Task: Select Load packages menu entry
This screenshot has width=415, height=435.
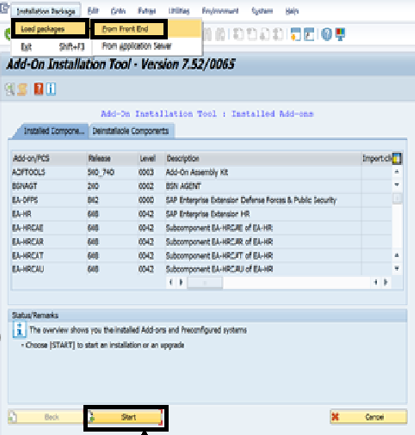Action: click(50, 29)
